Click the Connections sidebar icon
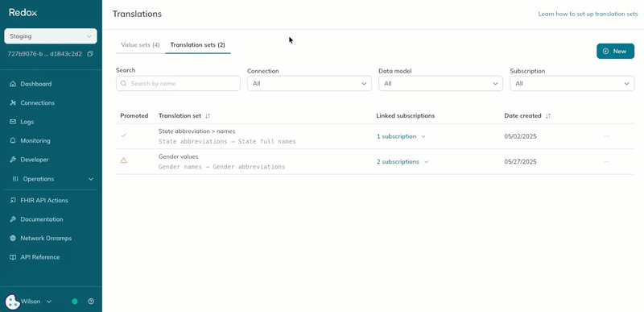 [13, 102]
